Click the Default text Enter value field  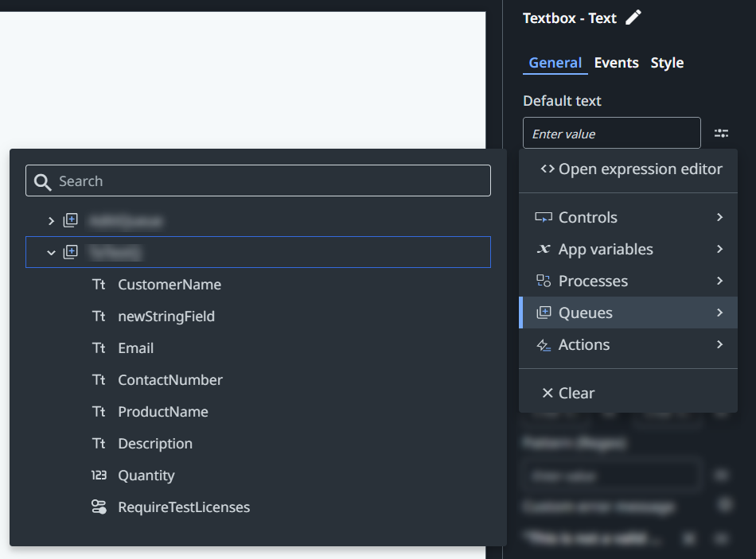coord(611,134)
